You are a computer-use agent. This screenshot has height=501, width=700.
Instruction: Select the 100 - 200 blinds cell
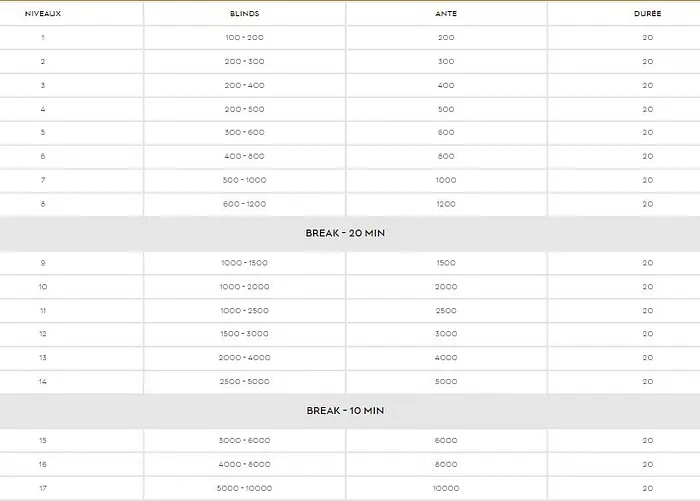(245, 38)
